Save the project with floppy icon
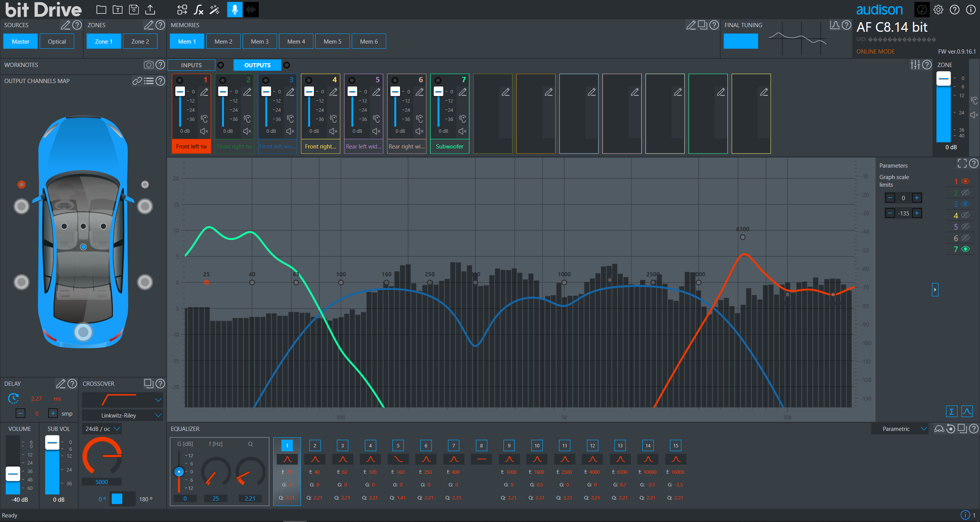The image size is (980, 522). pyautogui.click(x=134, y=10)
